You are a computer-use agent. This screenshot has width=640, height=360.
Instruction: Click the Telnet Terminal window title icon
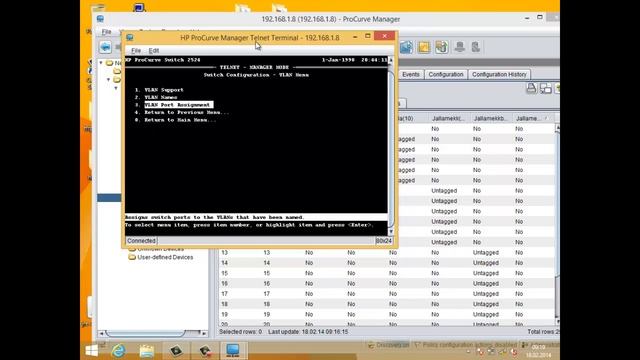(x=130, y=37)
